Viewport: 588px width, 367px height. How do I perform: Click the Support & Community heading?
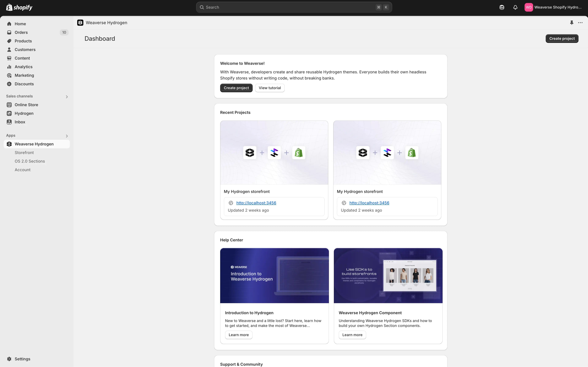(x=241, y=364)
